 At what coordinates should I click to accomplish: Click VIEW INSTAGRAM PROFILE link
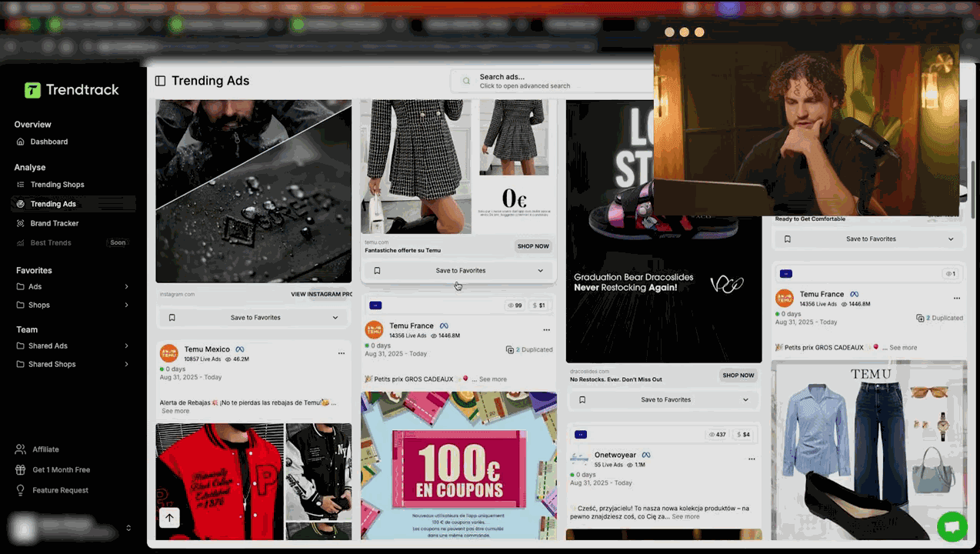coord(322,294)
